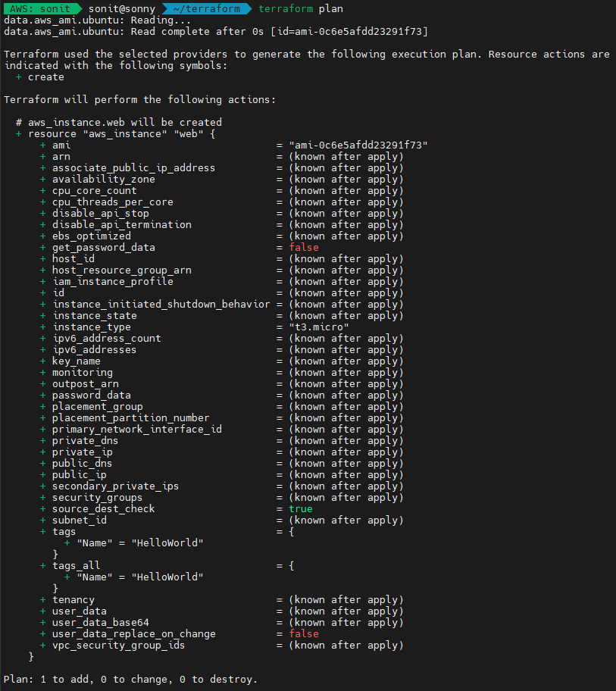Click the "Plan: 1 to add" summary line

[130, 680]
